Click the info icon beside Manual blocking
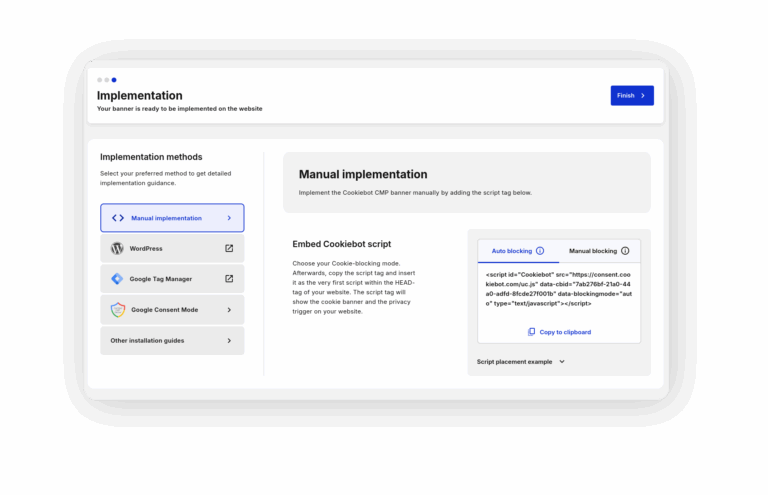Screen dimensions: 768x495 click(x=625, y=251)
